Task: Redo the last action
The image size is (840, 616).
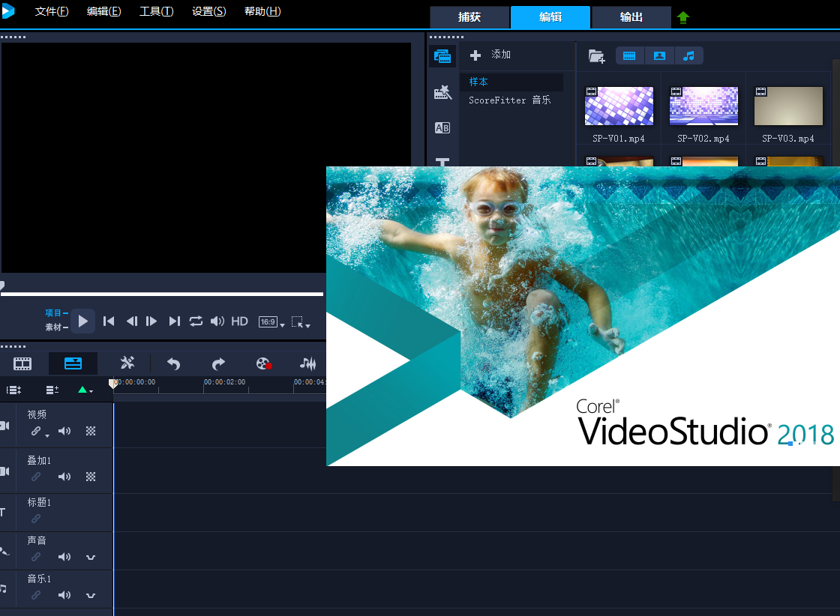Action: (218, 364)
